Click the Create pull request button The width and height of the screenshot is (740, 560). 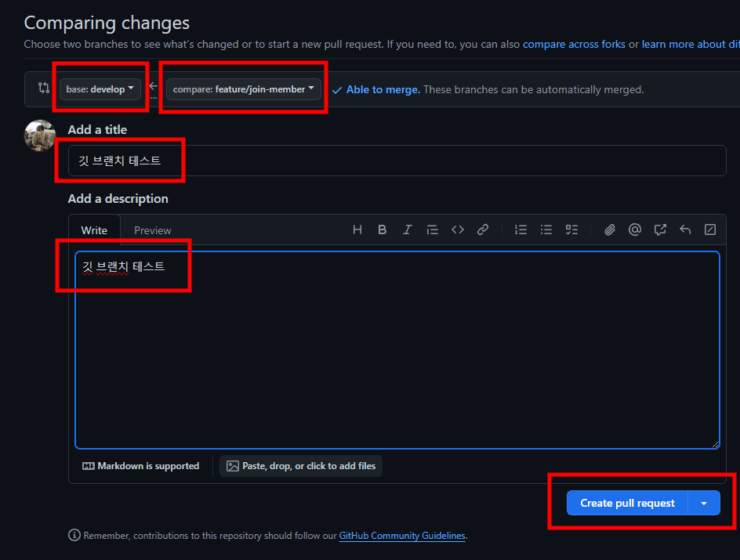tap(627, 503)
